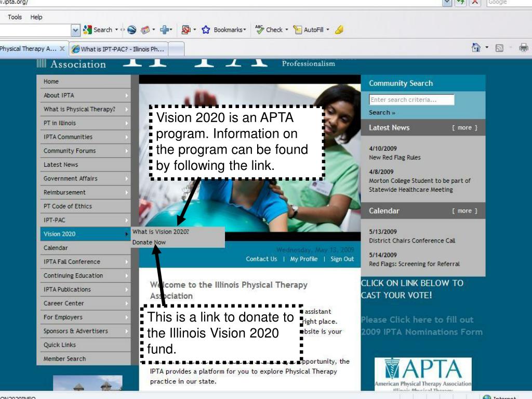
Task: Click the Search » link
Action: [382, 113]
